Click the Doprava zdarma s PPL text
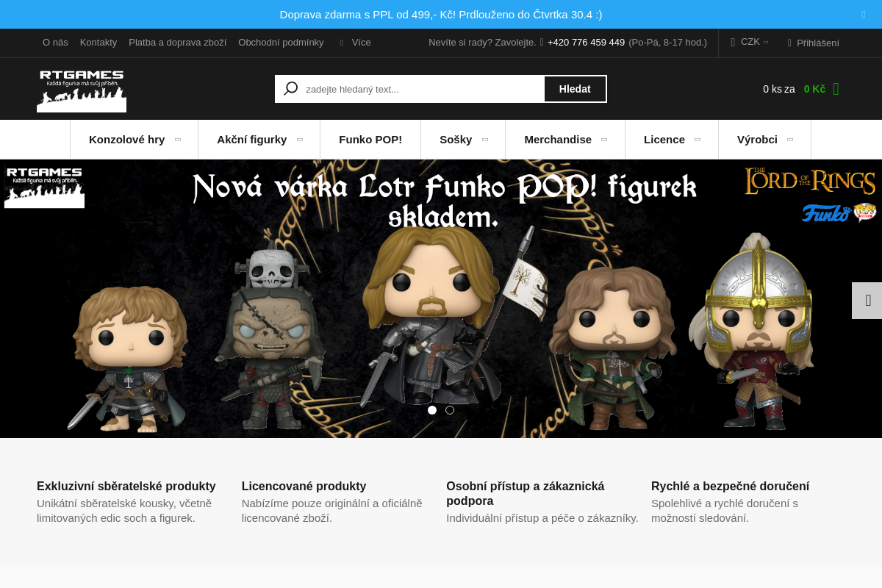This screenshot has height=588, width=882. pos(441,15)
